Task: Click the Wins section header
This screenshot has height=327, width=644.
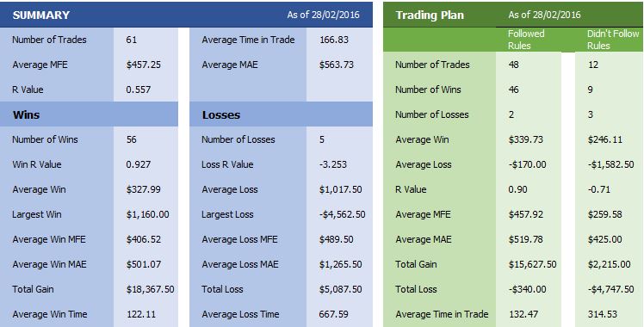Action: tap(26, 114)
